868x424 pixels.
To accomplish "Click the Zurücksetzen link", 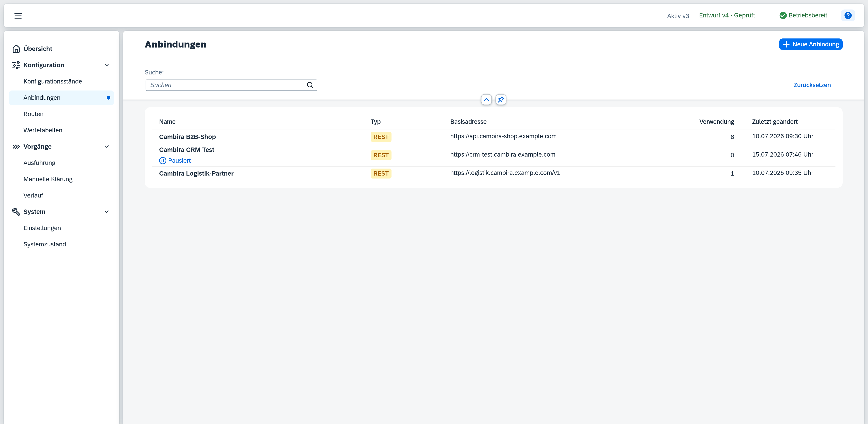I will (812, 85).
